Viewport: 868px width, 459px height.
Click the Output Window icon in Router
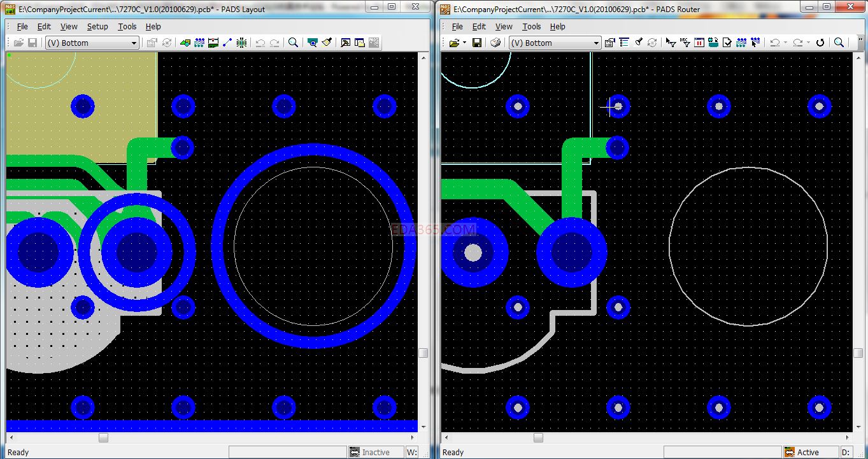(x=699, y=43)
